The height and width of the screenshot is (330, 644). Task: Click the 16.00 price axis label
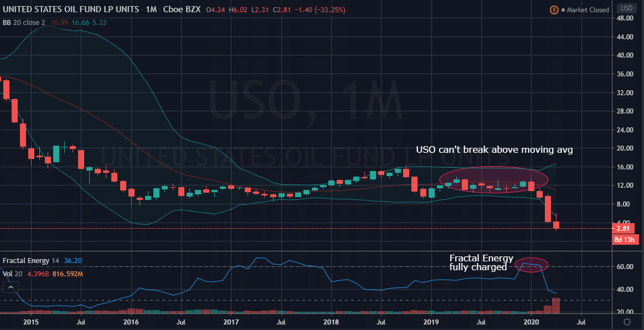pos(624,167)
